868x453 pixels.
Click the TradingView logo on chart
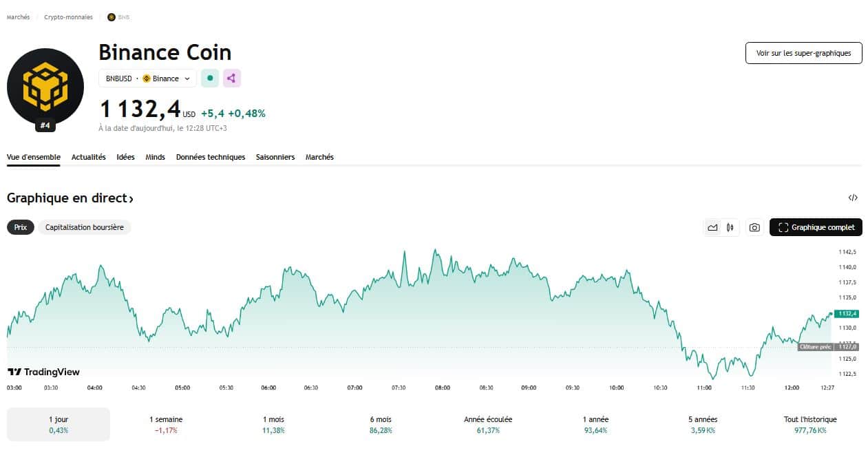tap(43, 372)
